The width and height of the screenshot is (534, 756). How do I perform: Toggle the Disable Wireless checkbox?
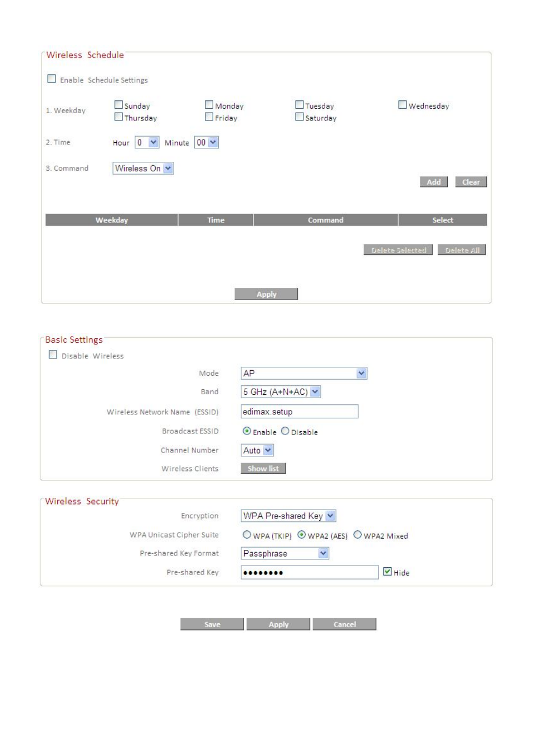53,354
